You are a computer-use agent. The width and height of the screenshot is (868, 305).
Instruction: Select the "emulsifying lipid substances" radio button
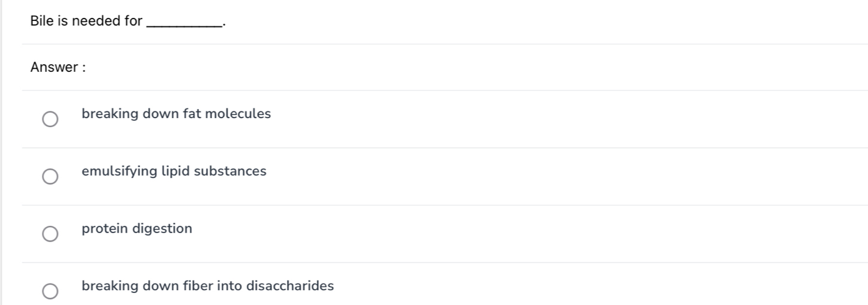[x=50, y=177]
